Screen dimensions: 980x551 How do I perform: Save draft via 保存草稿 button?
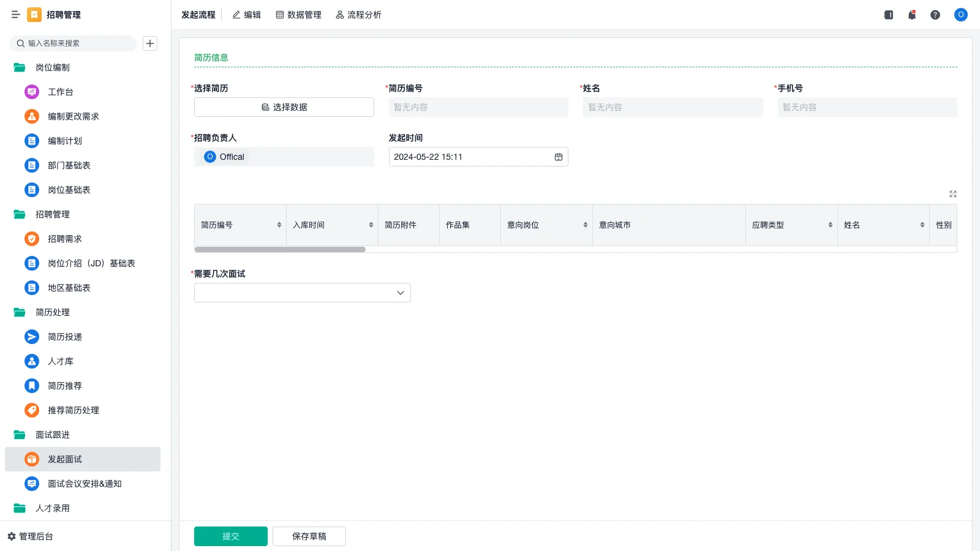pos(309,536)
